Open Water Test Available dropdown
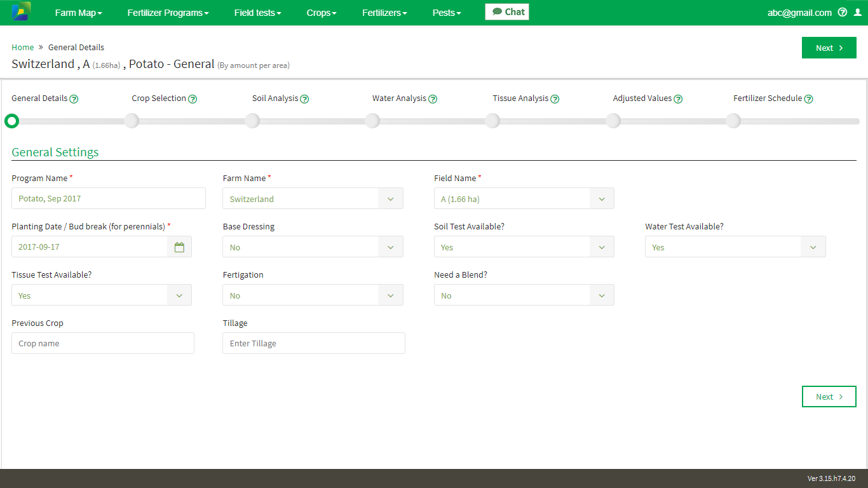 [x=735, y=247]
